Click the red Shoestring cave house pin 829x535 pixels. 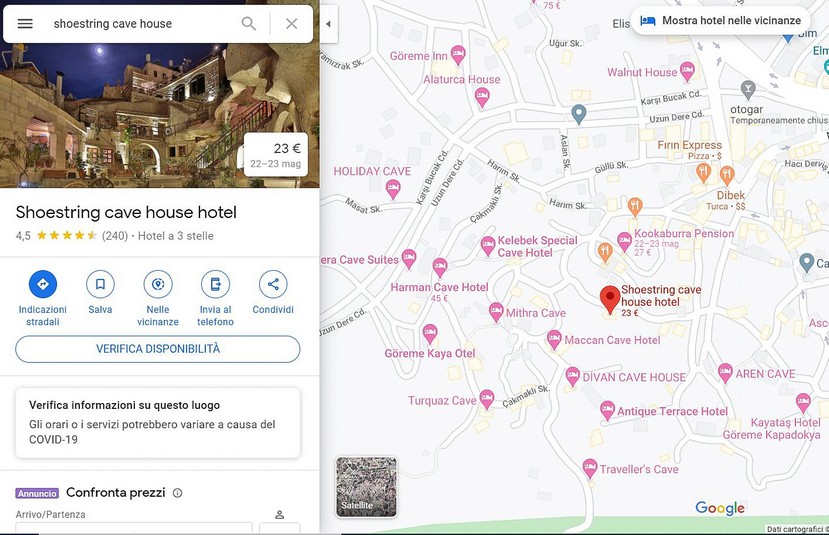[610, 299]
